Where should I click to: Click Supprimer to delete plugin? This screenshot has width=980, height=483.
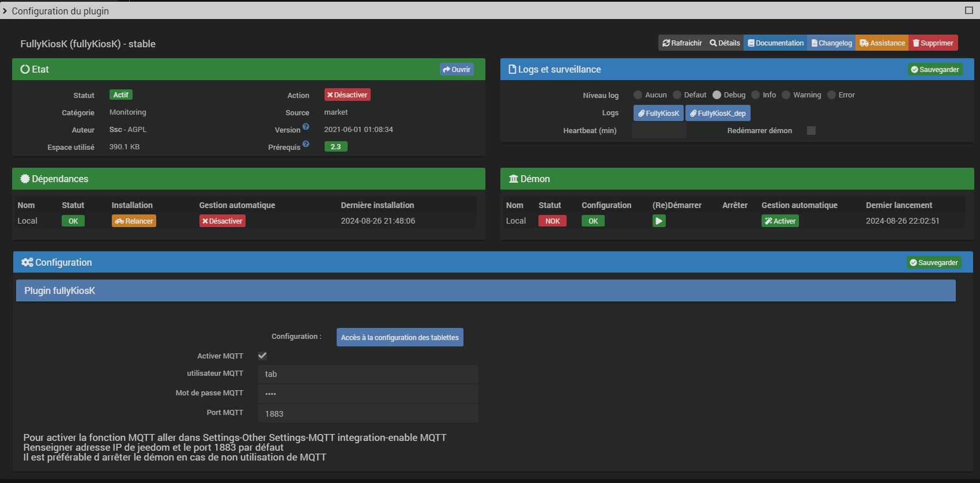coord(933,43)
